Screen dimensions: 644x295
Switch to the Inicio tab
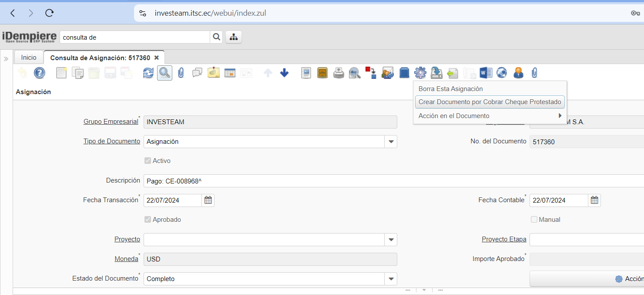point(29,58)
